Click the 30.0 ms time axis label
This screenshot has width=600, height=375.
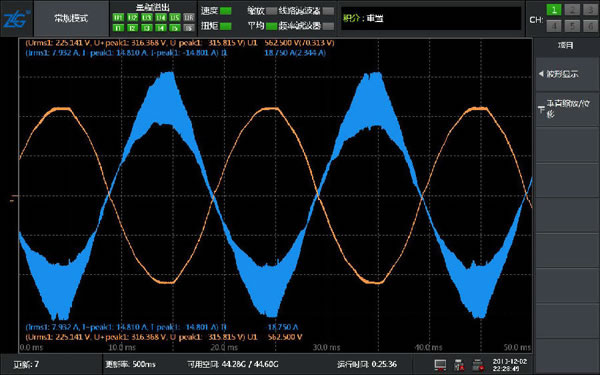click(326, 347)
